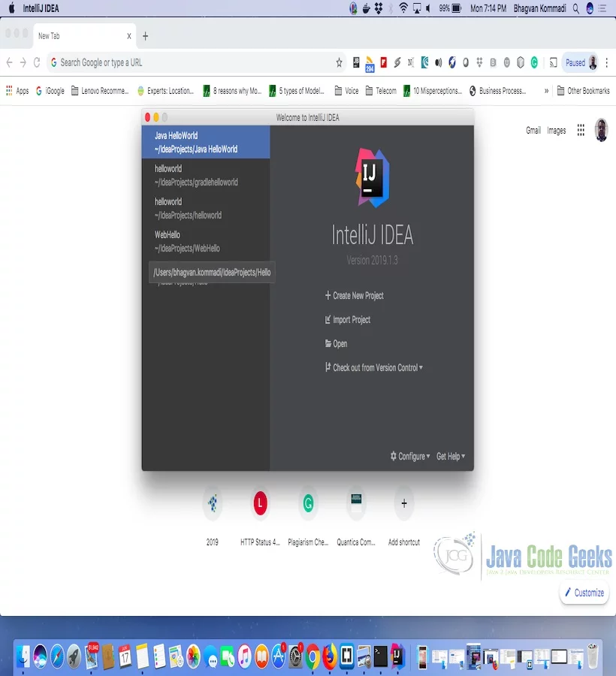The width and height of the screenshot is (616, 676).
Task: Open helloworld project at ~/IdeaProjects/gradlehelloworld
Action: 206,175
